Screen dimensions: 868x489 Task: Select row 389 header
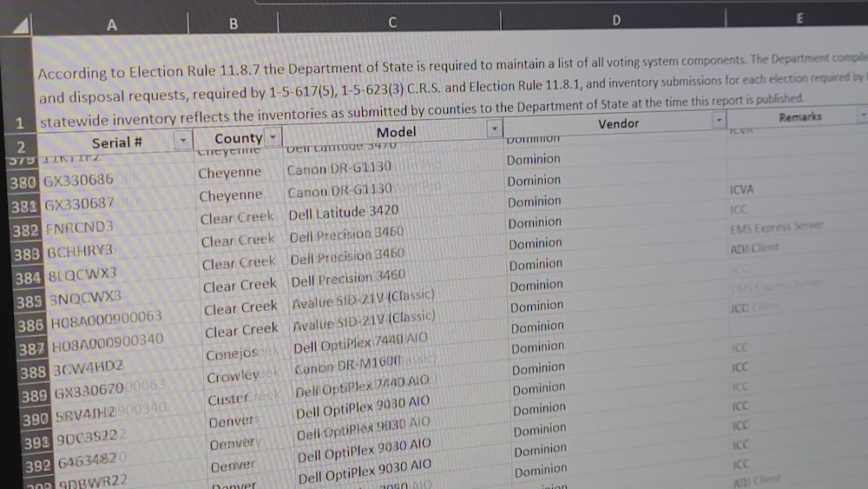[35, 396]
